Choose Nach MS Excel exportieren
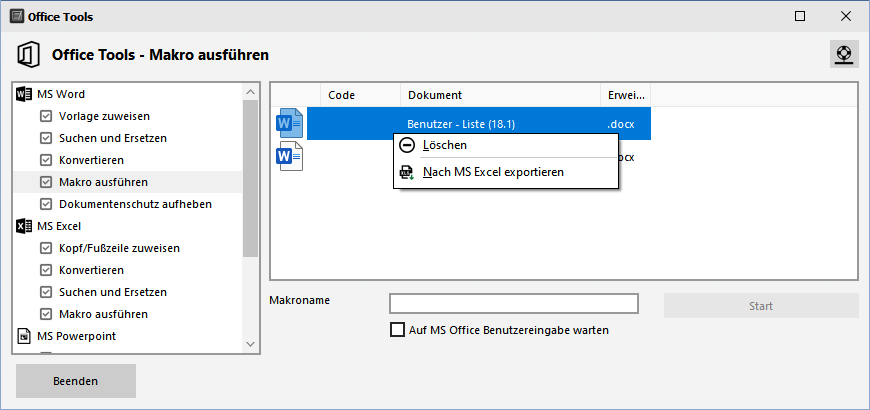 click(x=505, y=173)
